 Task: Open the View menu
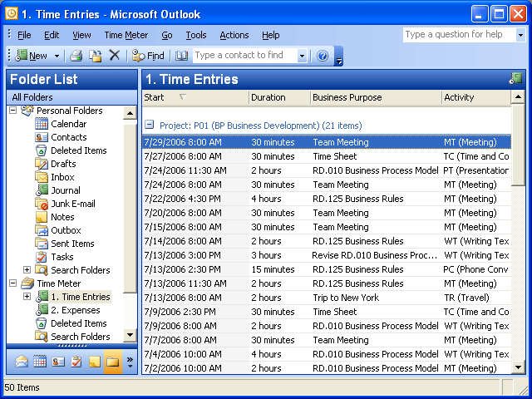pyautogui.click(x=81, y=35)
